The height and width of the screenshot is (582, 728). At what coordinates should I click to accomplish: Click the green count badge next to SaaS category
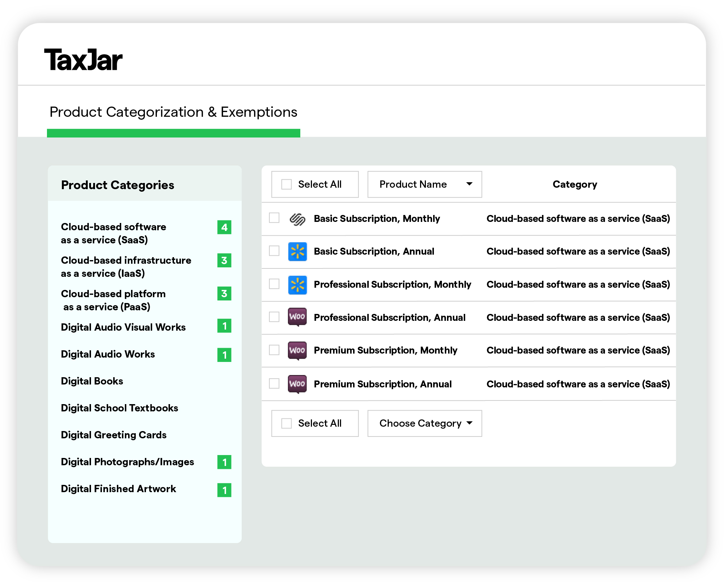224,227
